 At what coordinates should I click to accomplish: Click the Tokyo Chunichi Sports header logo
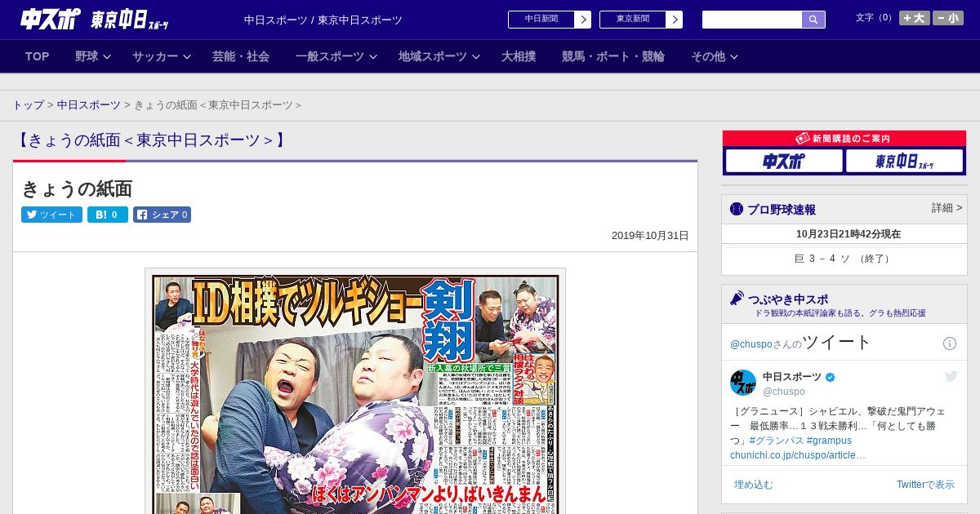130,20
